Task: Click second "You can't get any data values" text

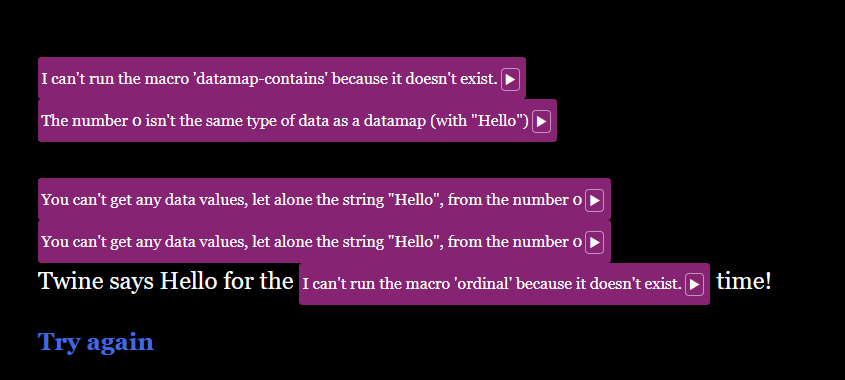Action: click(x=311, y=242)
